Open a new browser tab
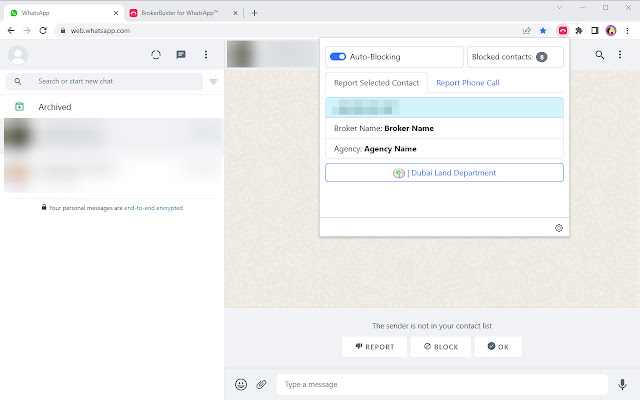This screenshot has height=400, width=640. [254, 13]
